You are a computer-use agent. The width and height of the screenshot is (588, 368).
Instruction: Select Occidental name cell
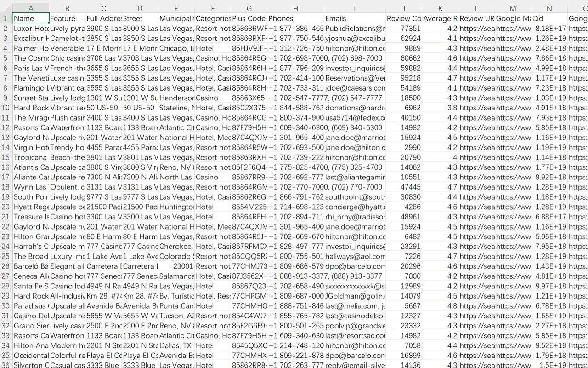pyautogui.click(x=31, y=355)
